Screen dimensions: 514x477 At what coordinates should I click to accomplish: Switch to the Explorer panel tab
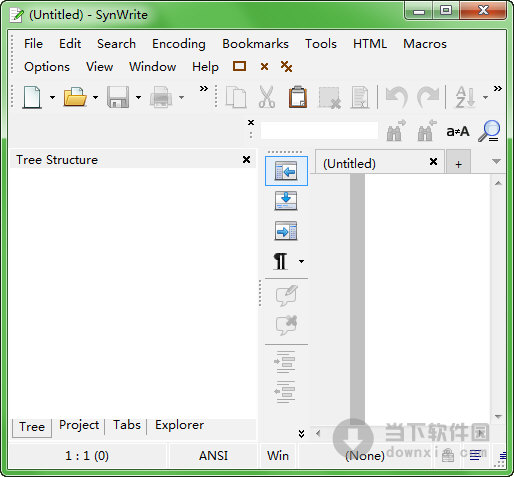(x=180, y=425)
